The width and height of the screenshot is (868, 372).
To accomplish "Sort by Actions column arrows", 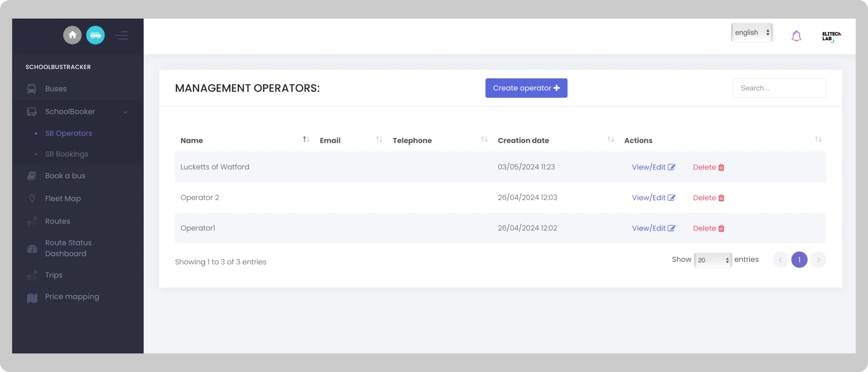I will pyautogui.click(x=818, y=139).
